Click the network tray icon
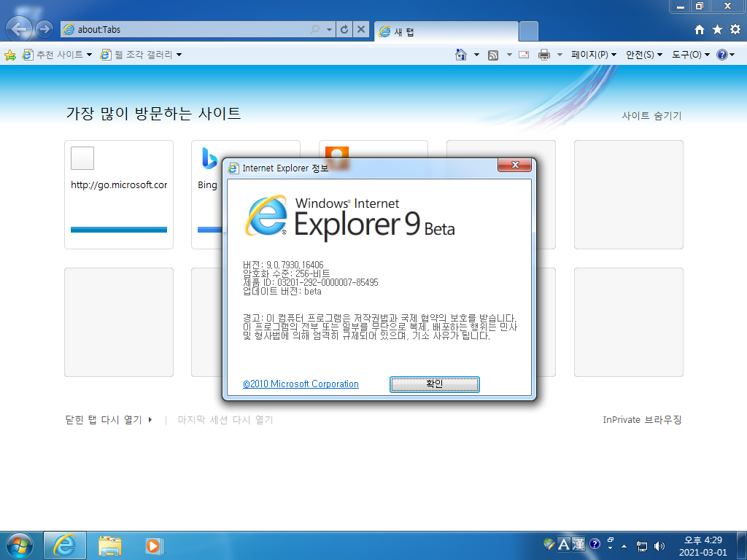 point(642,546)
